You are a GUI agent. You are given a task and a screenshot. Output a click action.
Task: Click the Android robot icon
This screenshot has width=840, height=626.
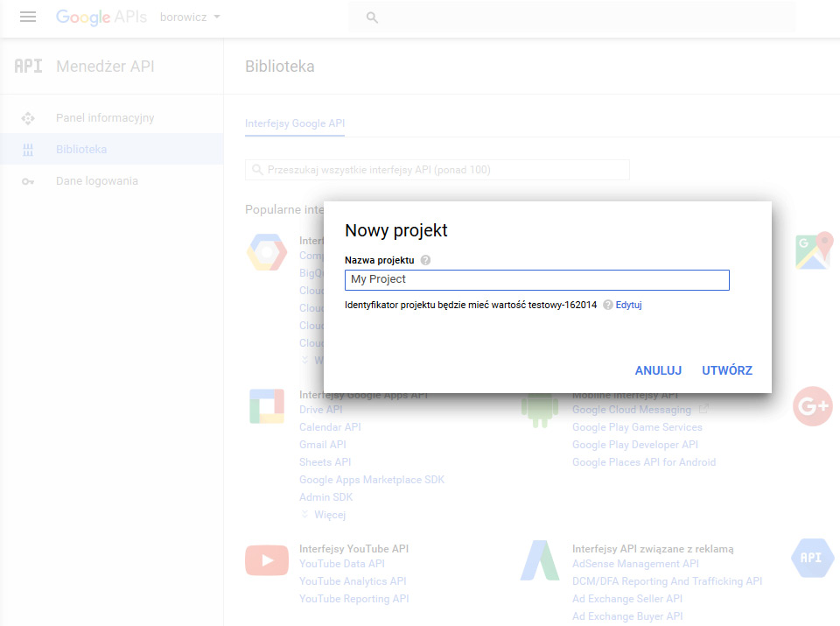click(x=540, y=410)
